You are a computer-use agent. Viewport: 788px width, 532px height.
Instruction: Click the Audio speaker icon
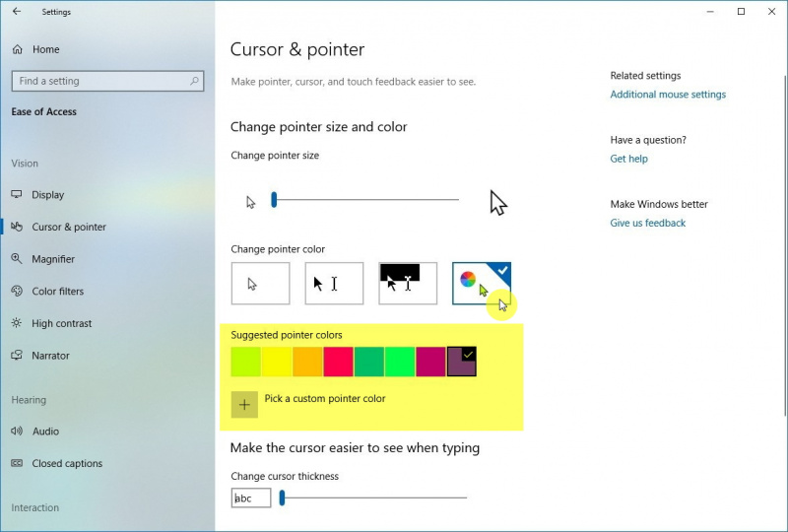[17, 431]
